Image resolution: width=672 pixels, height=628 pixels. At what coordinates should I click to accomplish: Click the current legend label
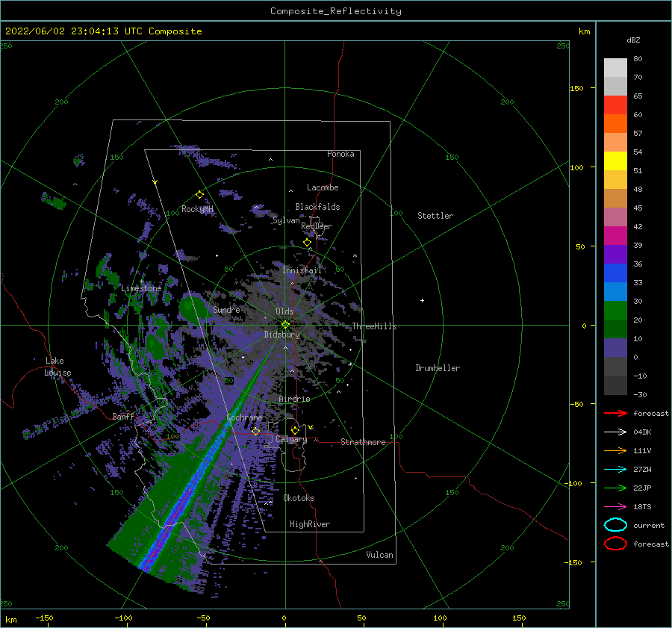point(649,526)
